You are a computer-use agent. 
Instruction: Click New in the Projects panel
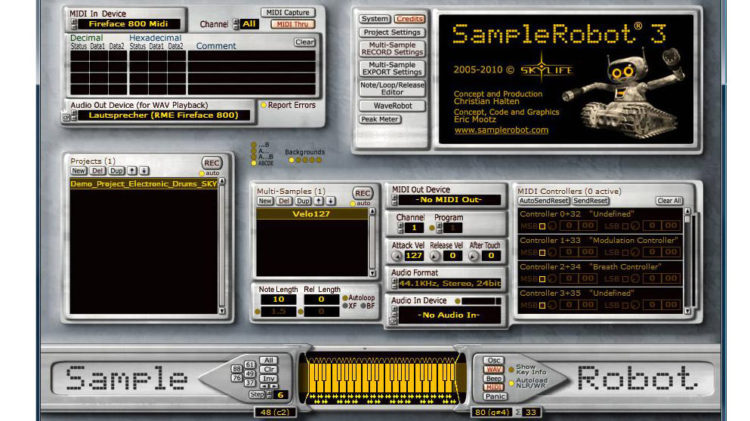[78, 171]
